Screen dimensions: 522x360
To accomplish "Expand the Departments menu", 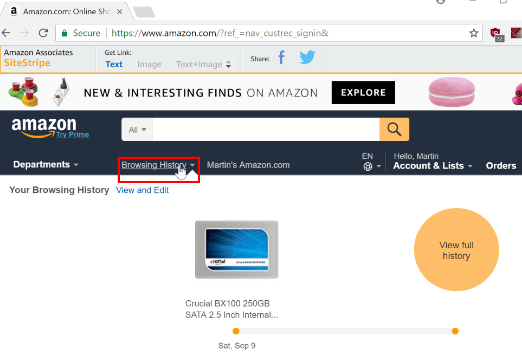I will coord(46,164).
